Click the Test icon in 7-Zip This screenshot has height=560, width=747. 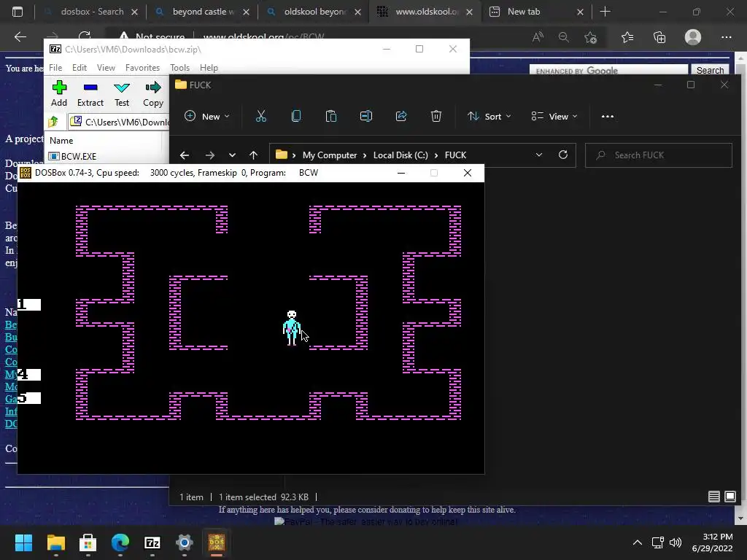point(122,93)
